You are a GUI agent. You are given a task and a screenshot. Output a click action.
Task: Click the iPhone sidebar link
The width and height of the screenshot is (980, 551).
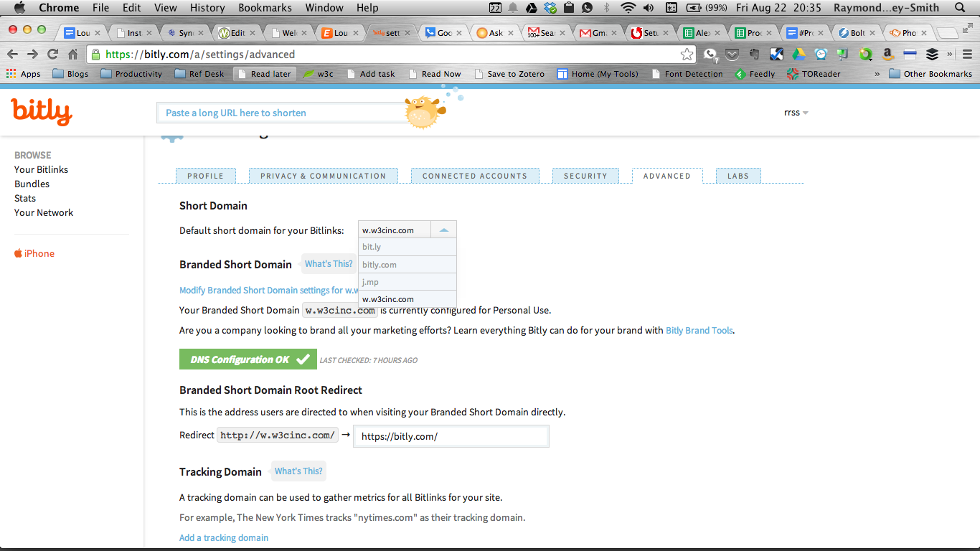pyautogui.click(x=34, y=253)
